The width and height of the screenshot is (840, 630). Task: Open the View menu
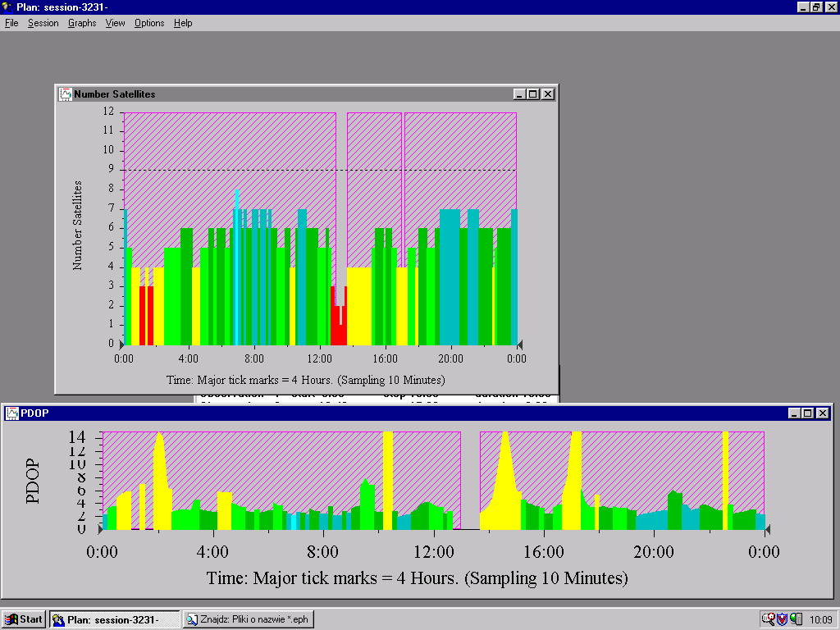pos(115,23)
